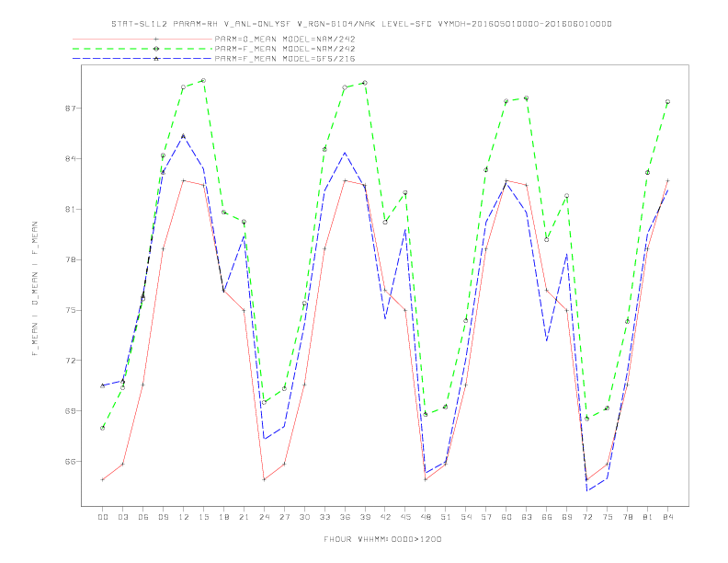Click y-axis tick label 84

(71, 158)
